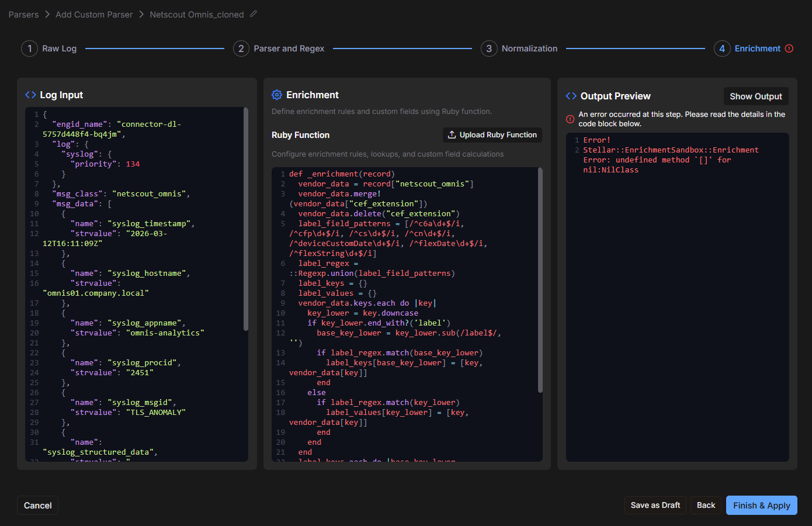Click the Show Output button

[x=756, y=96]
